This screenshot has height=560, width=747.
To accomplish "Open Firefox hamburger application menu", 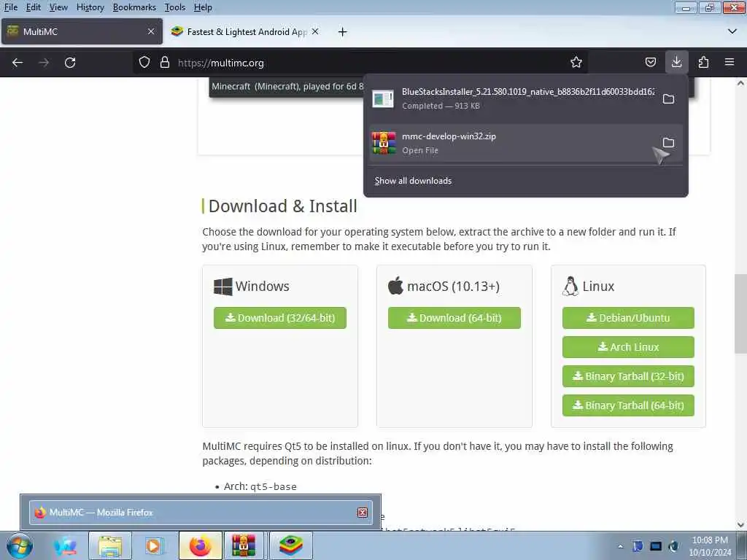I will point(729,63).
